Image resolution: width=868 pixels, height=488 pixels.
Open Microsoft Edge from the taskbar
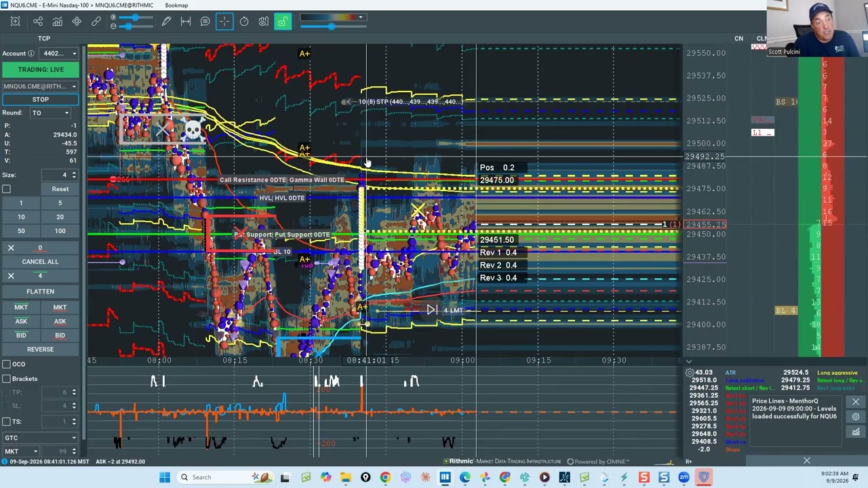pos(465,477)
